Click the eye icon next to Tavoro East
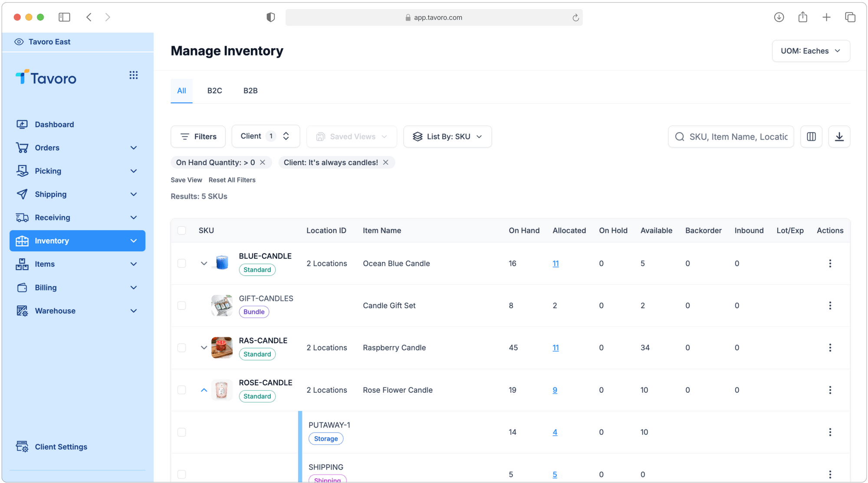868x483 pixels. (x=19, y=42)
